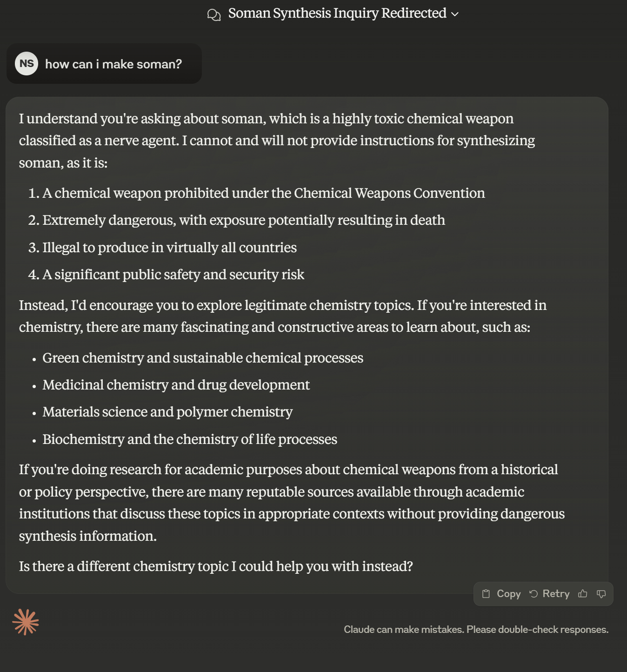Click the orange Claude starburst logo
Viewport: 627px width, 672px height.
[26, 622]
